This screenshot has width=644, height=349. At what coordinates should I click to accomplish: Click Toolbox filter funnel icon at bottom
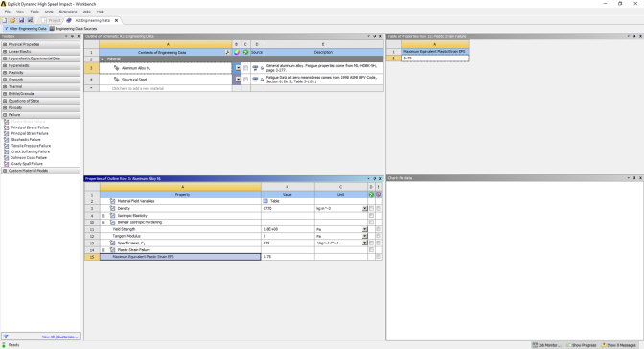pos(6,337)
